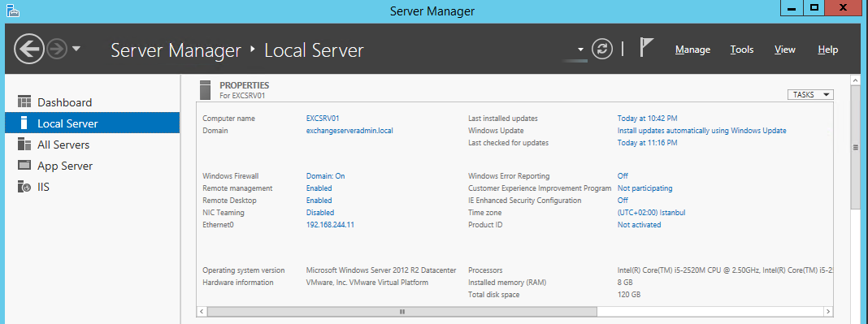The height and width of the screenshot is (324, 868).
Task: Click the IIS icon in sidebar
Action: 24,187
